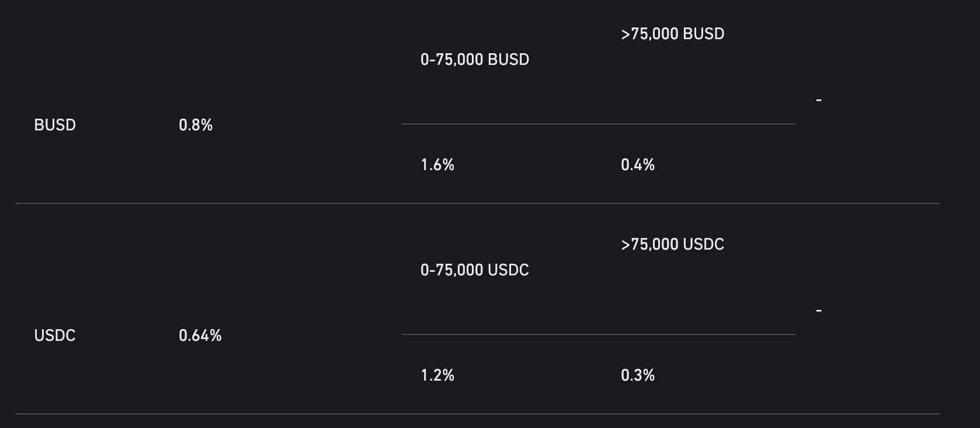Click the BUSD currency label
980x428 pixels.
(x=55, y=125)
